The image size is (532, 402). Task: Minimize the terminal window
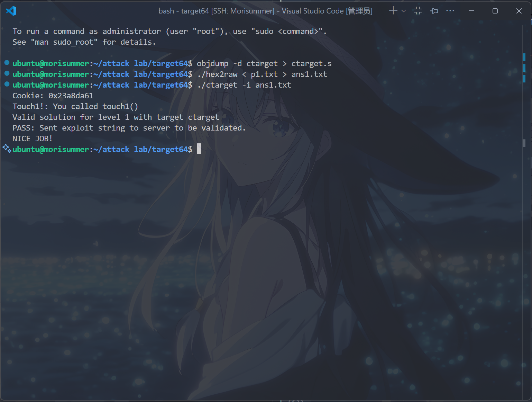[471, 11]
